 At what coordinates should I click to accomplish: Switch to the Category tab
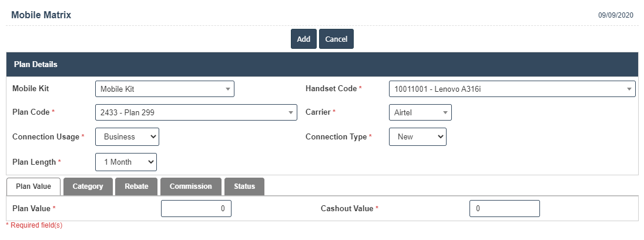click(x=88, y=186)
